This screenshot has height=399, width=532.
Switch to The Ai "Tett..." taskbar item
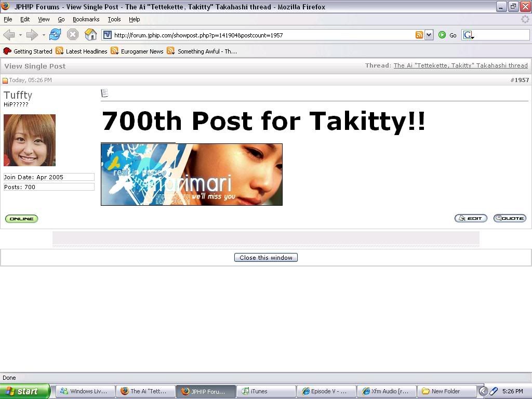[145, 391]
